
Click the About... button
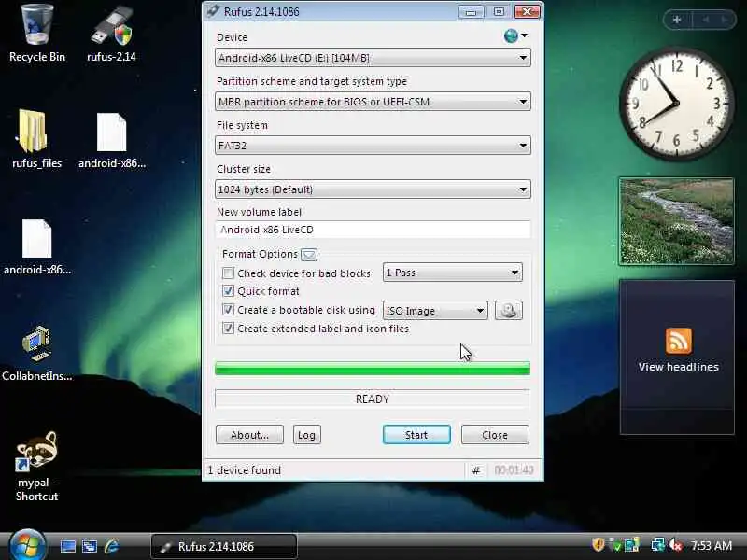(x=249, y=435)
